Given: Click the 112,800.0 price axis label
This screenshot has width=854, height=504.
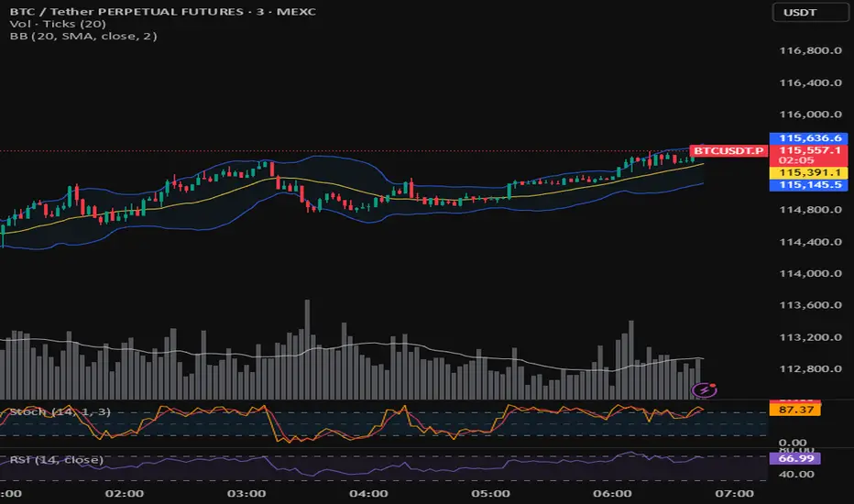Looking at the screenshot, I should click(x=811, y=369).
